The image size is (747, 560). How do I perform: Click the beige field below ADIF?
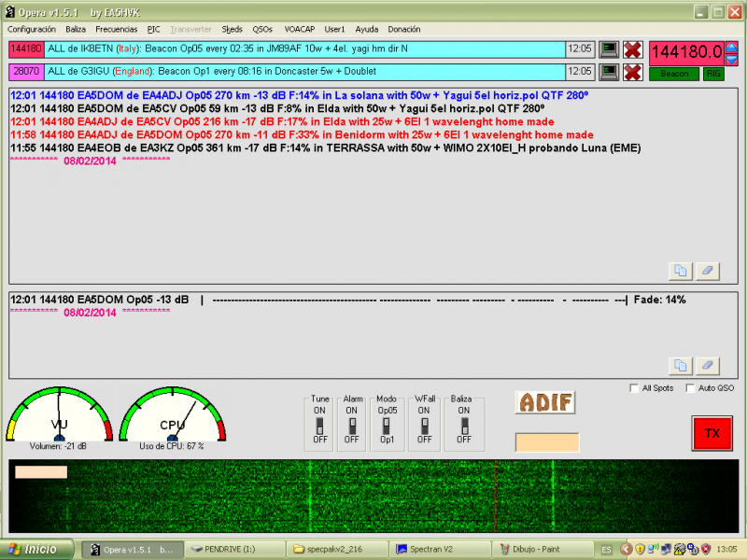click(x=547, y=441)
